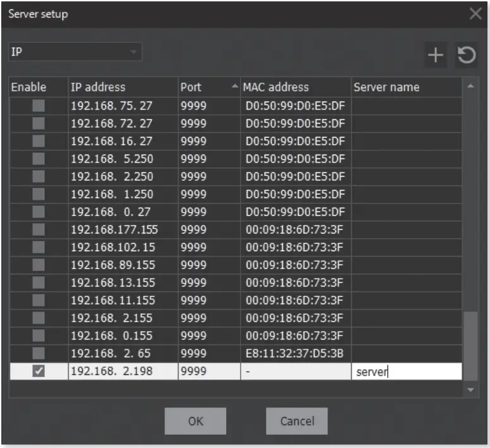Viewport: 490px width, 448px height.
Task: Enable the server 192.168. 75. 27
Action: 39,106
